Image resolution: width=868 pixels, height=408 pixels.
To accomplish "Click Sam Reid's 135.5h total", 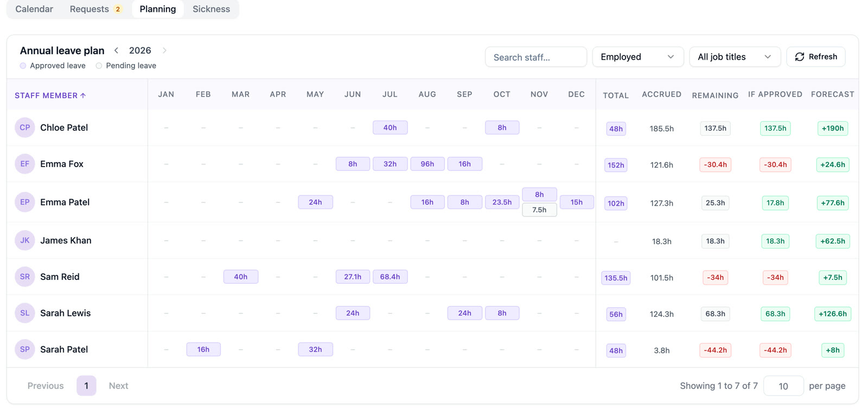I will pyautogui.click(x=616, y=278).
